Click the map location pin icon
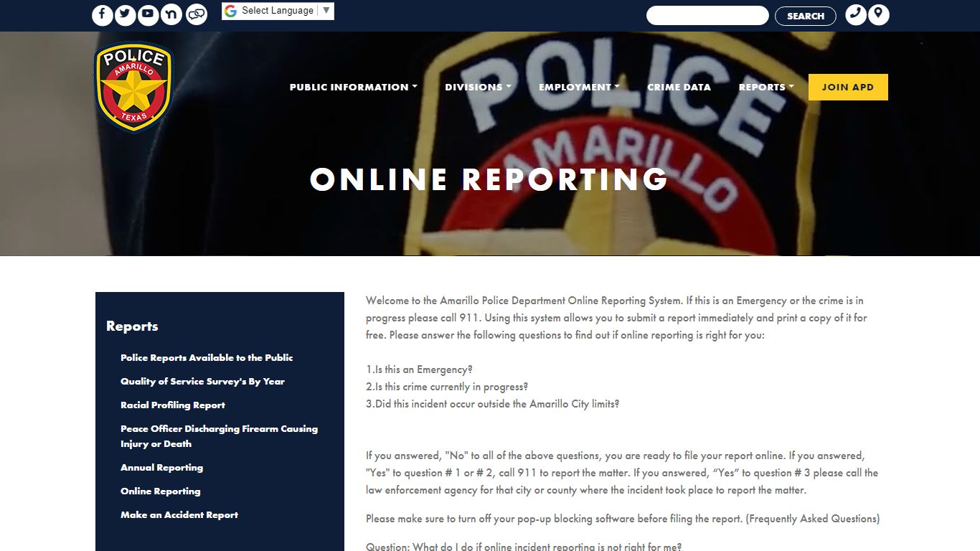The image size is (980, 551). tap(879, 14)
